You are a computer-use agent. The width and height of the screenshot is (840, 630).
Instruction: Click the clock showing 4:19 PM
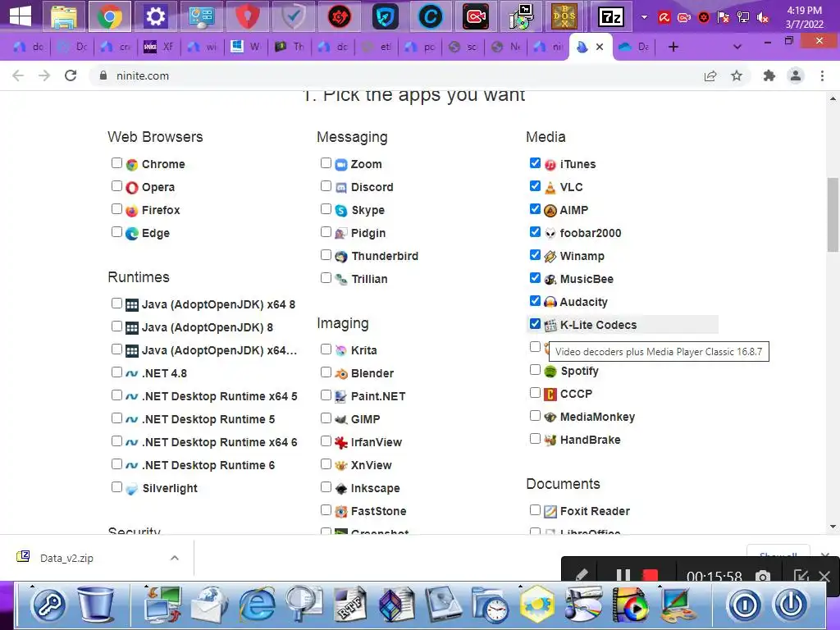(x=804, y=10)
